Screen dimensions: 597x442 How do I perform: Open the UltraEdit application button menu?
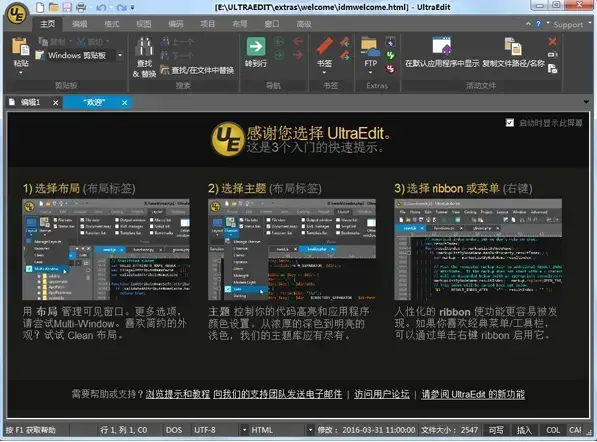[x=17, y=14]
